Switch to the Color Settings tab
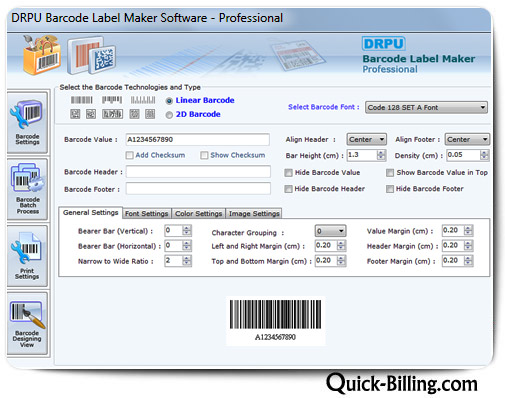505x398 pixels. pos(199,214)
